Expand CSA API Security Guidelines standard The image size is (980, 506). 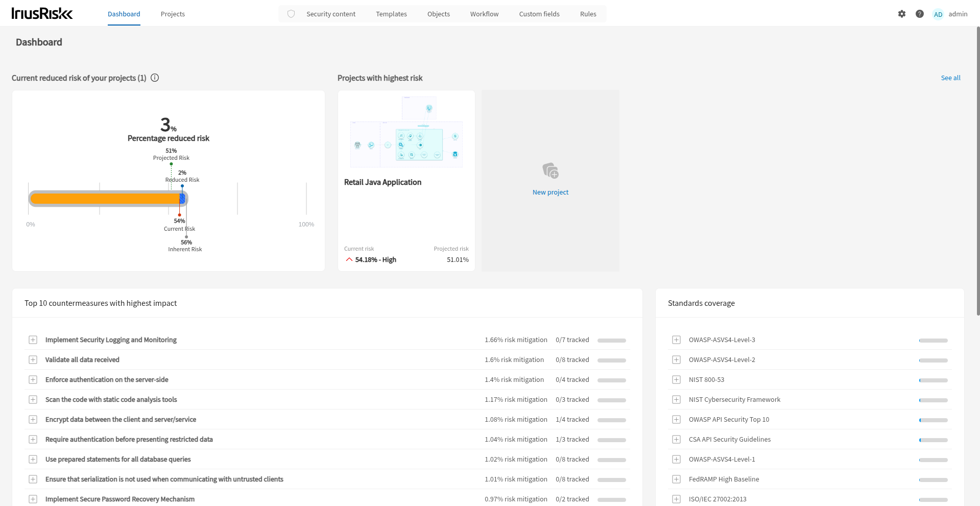click(x=676, y=440)
